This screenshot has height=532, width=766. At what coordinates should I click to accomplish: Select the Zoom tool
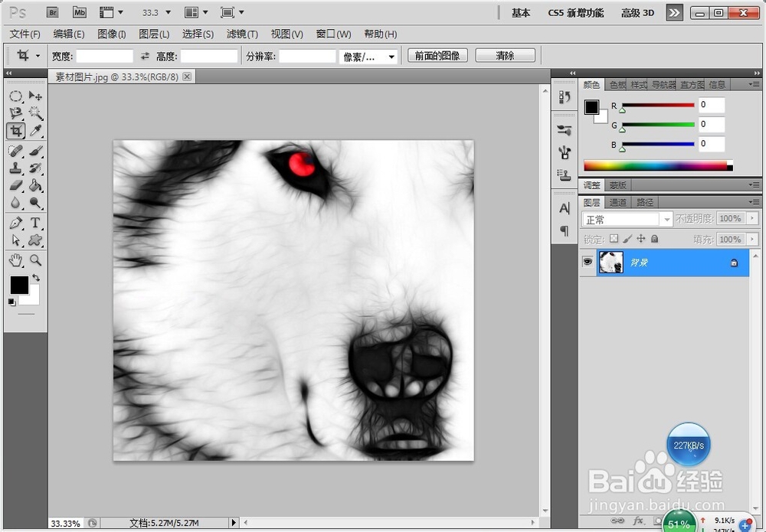pos(35,260)
